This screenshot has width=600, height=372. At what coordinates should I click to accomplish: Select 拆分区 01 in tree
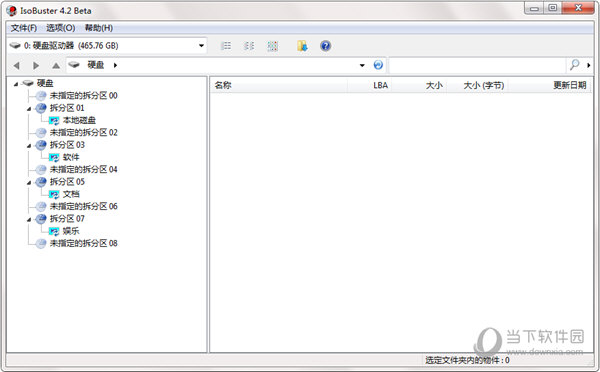pyautogui.click(x=67, y=108)
